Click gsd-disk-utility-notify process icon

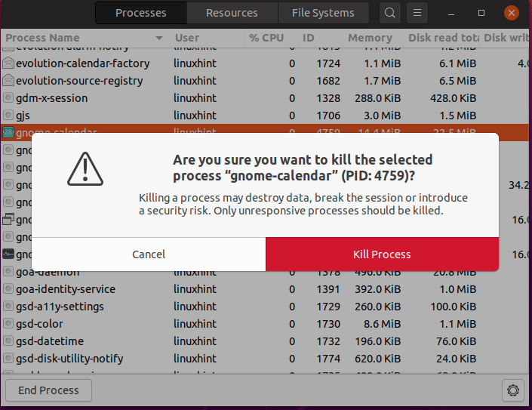click(x=8, y=358)
